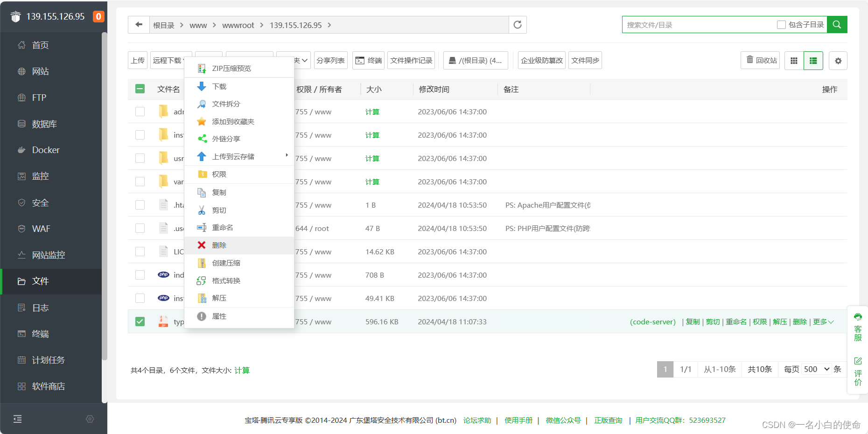The width and height of the screenshot is (868, 434).
Task: Open per-page 500 dropdown
Action: coord(817,369)
